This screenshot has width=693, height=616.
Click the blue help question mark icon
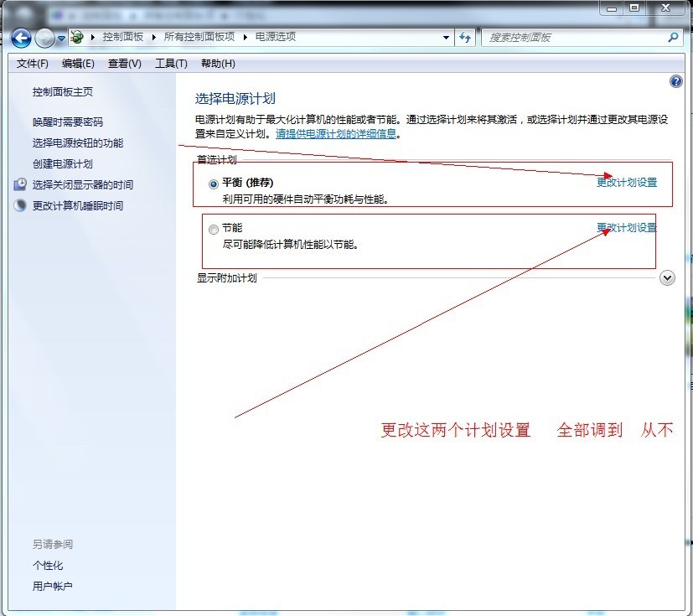tap(675, 81)
